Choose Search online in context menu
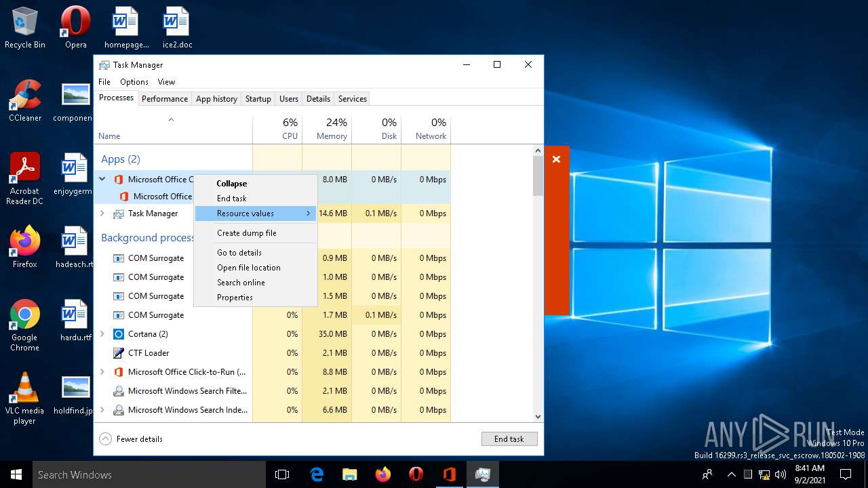This screenshot has height=488, width=868. tap(256, 283)
